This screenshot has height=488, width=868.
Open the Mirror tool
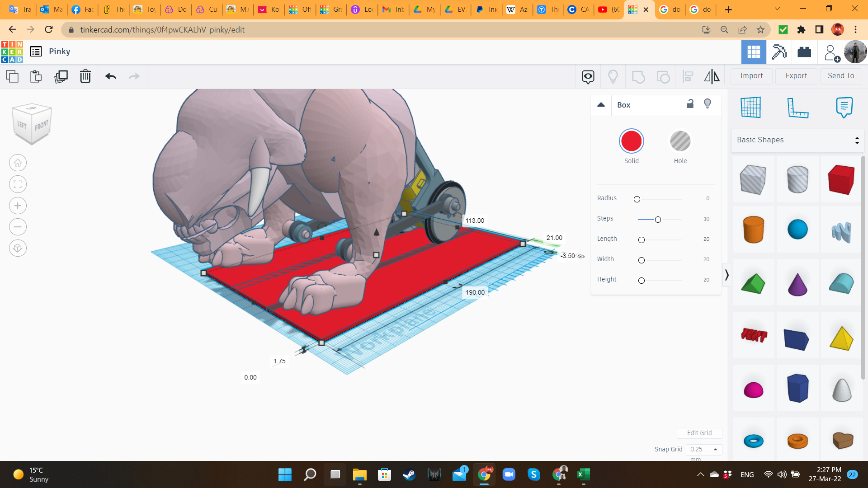(712, 76)
